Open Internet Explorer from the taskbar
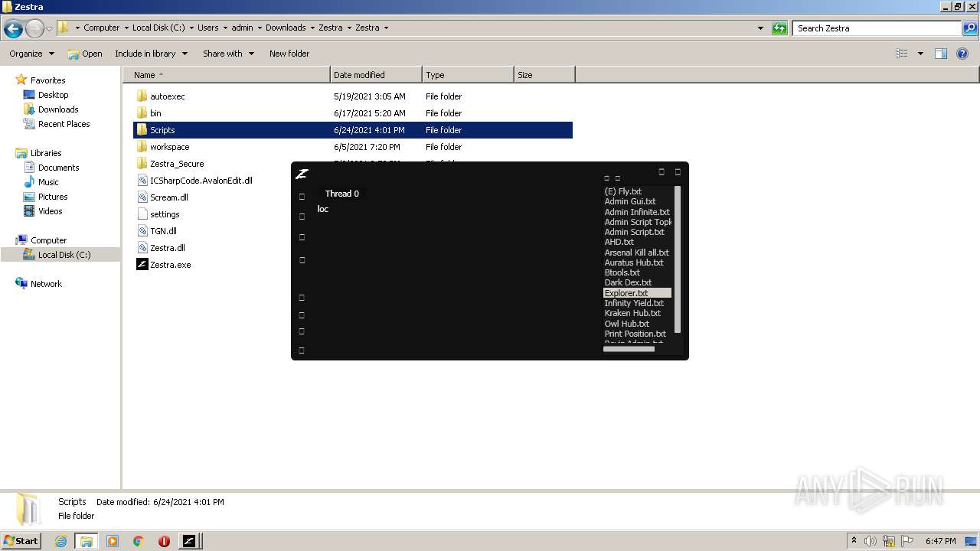This screenshot has width=980, height=551. tap(60, 541)
